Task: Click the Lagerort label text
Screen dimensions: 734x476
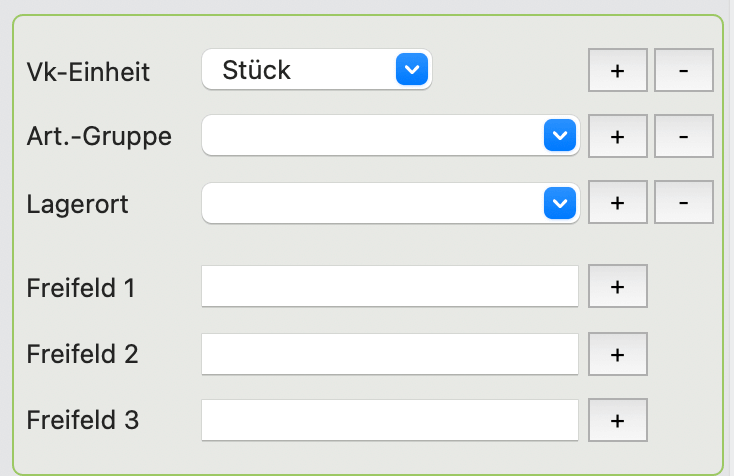Action: tap(77, 205)
